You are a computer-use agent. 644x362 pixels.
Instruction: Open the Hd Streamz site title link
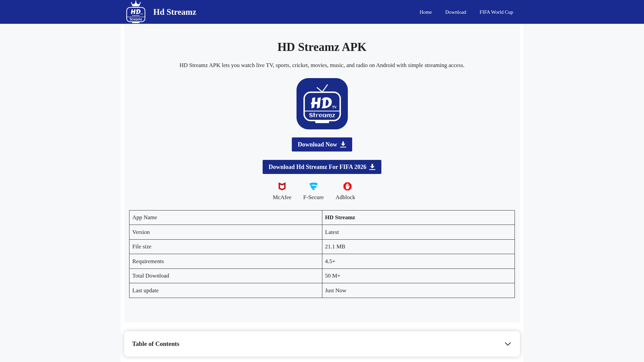tap(175, 12)
